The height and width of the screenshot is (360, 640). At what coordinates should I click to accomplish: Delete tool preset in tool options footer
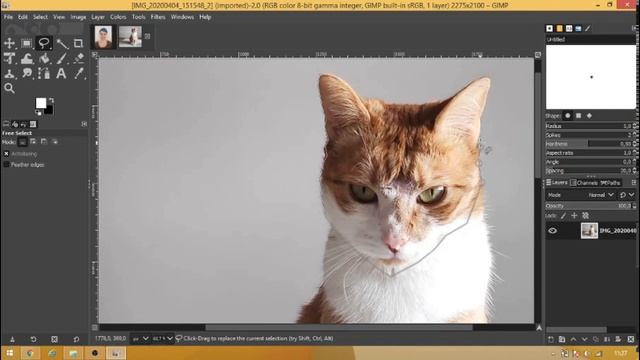[x=54, y=339]
